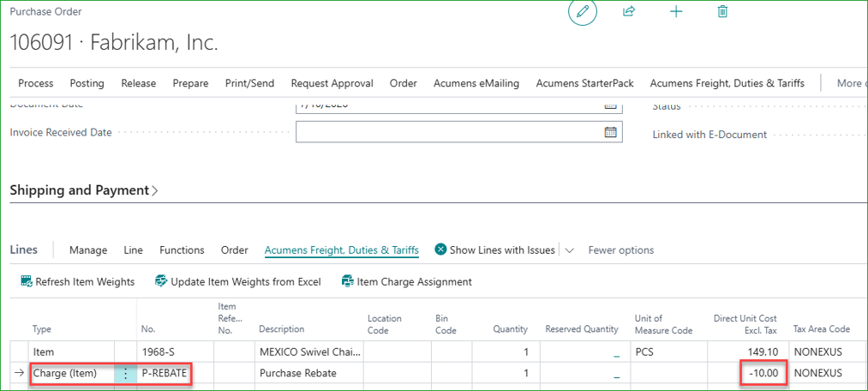868x391 pixels.
Task: Open the Order menu in top action bar
Action: pyautogui.click(x=403, y=83)
